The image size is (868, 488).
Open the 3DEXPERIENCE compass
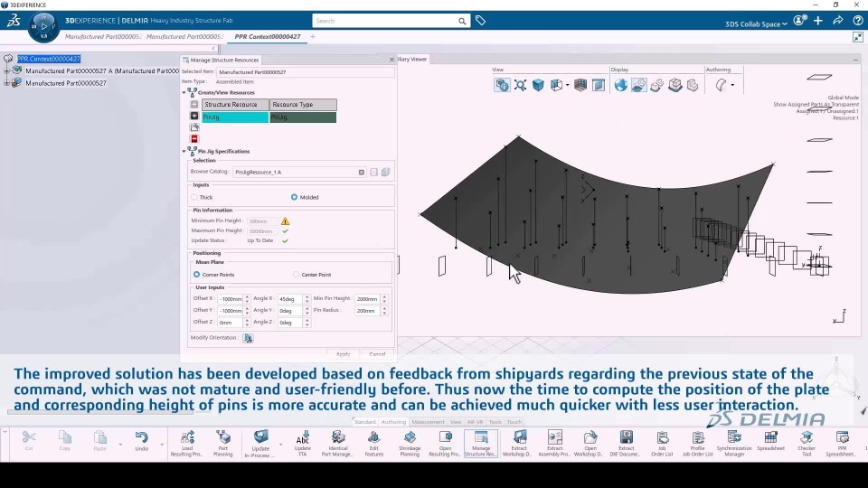[43, 26]
